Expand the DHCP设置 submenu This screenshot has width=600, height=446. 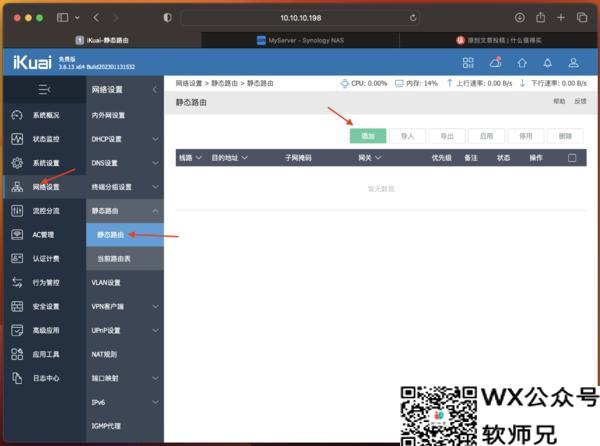point(155,139)
